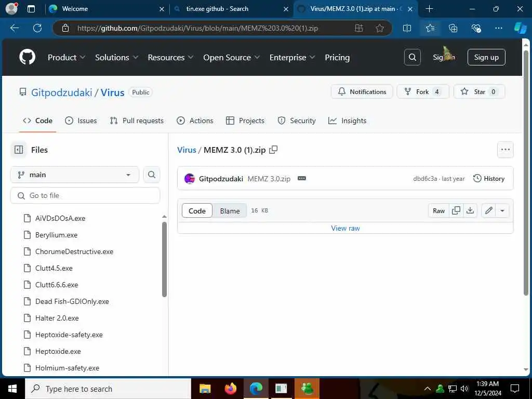Click the file tree scrollbar
This screenshot has width=532, height=399.
coord(164,260)
